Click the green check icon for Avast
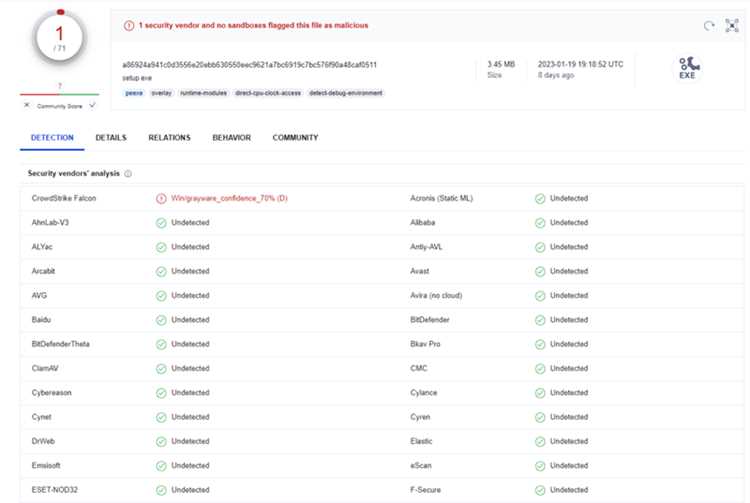The image size is (750, 503). pos(540,272)
